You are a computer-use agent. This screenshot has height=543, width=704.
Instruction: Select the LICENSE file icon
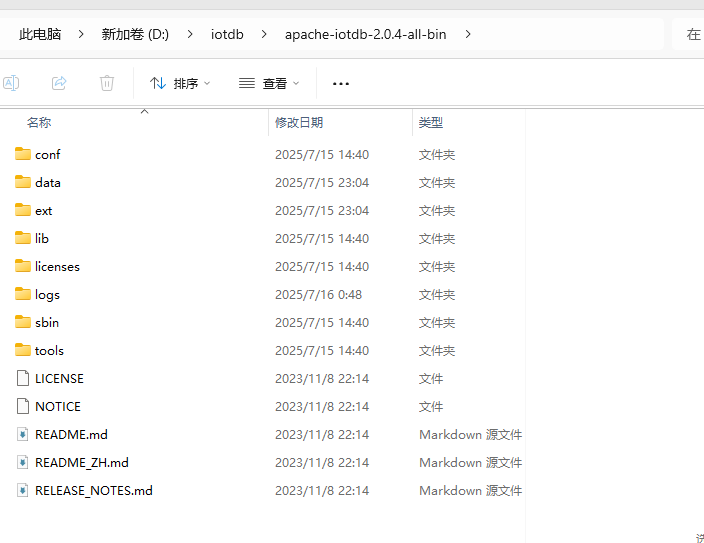[x=23, y=378]
